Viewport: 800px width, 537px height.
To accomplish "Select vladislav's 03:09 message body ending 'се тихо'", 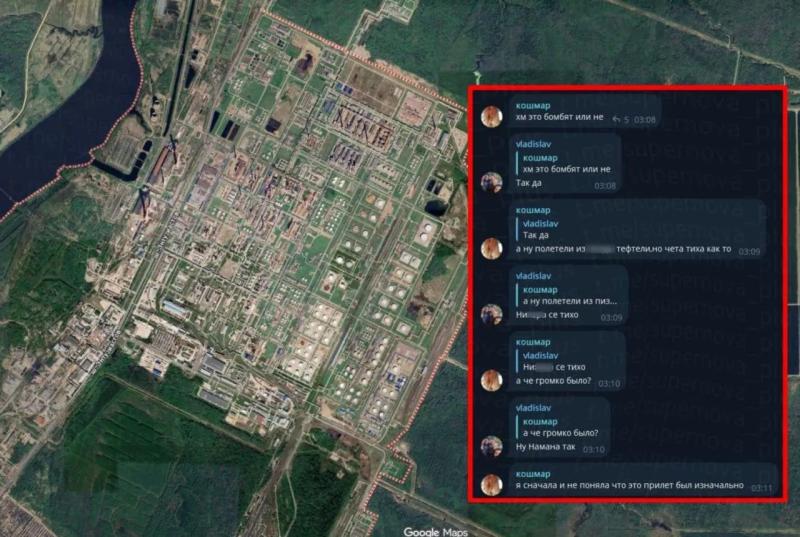I will [x=547, y=315].
